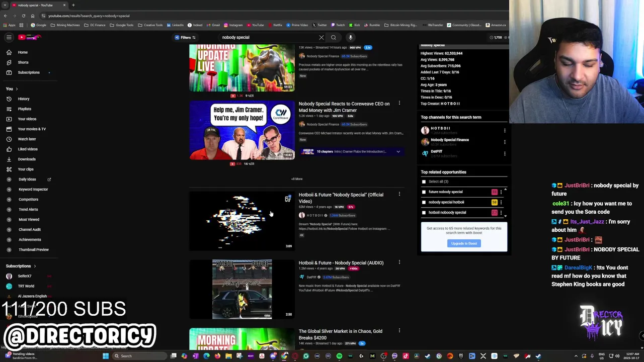Open options for the Global Silver Market video
644x362 pixels.
click(399, 331)
